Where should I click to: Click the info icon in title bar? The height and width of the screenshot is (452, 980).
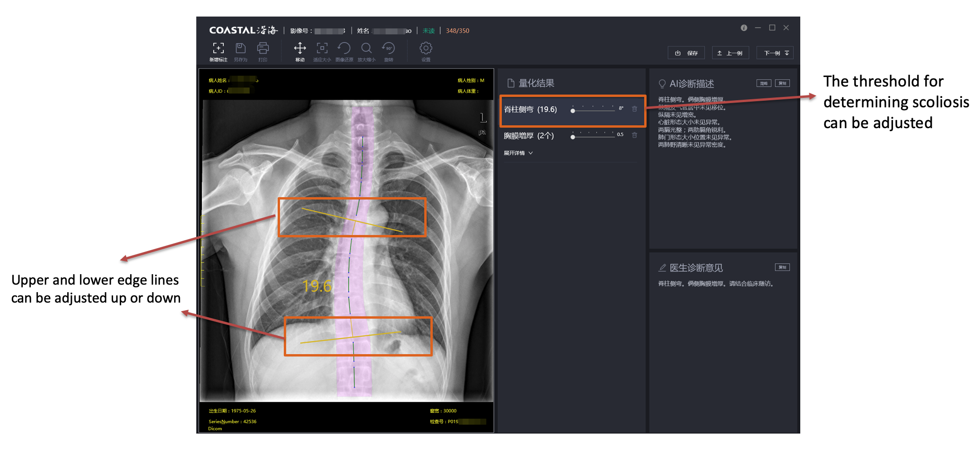744,28
